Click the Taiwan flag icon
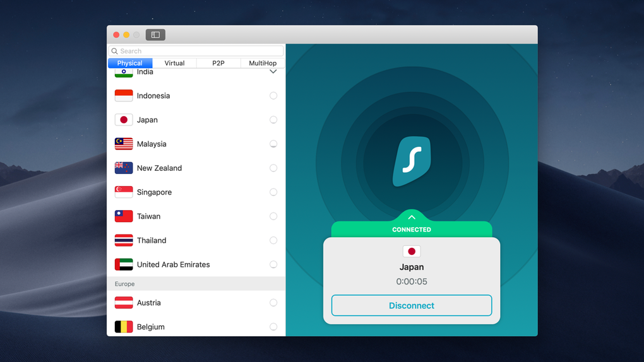Screen dimensions: 644x362 pyautogui.click(x=124, y=216)
